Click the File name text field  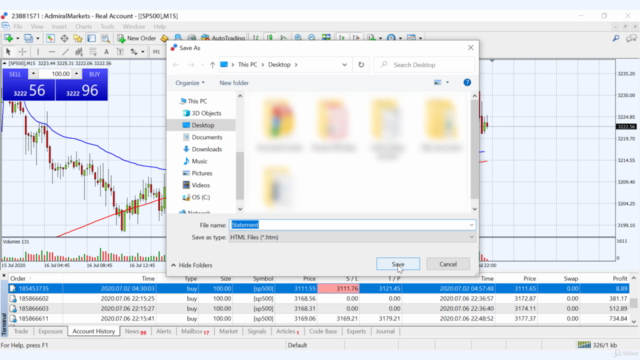[349, 225]
